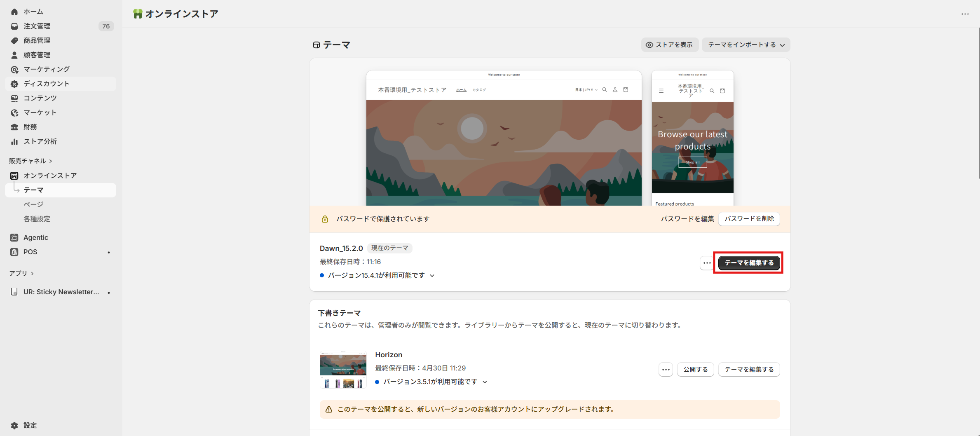Click the pin dot beside POS
The image size is (980, 436).
pos(109,252)
